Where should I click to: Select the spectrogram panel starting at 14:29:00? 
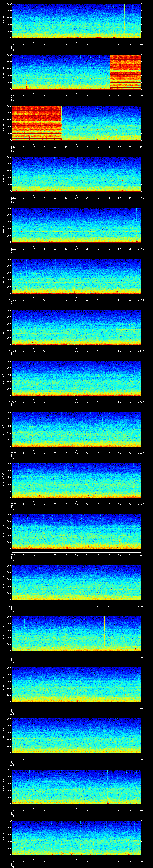[76, 21]
